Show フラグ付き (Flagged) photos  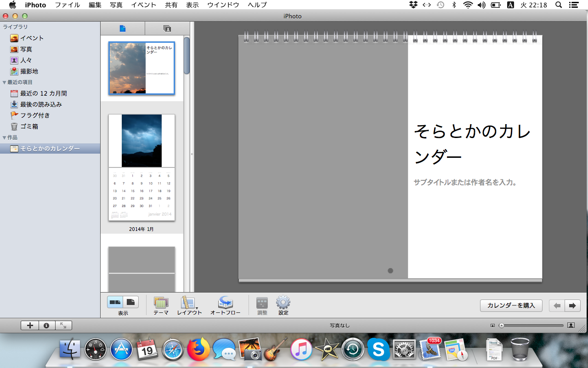click(x=34, y=115)
